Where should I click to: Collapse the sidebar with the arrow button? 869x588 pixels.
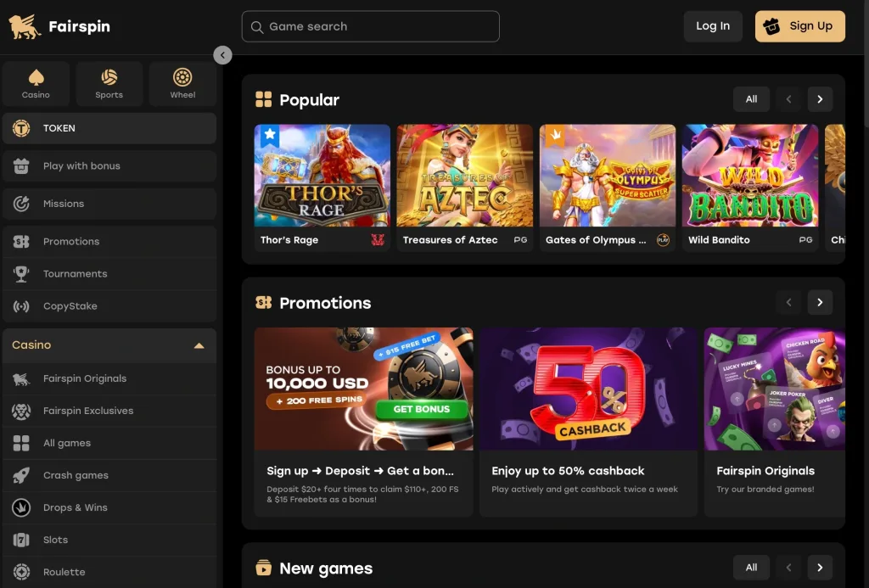point(222,55)
